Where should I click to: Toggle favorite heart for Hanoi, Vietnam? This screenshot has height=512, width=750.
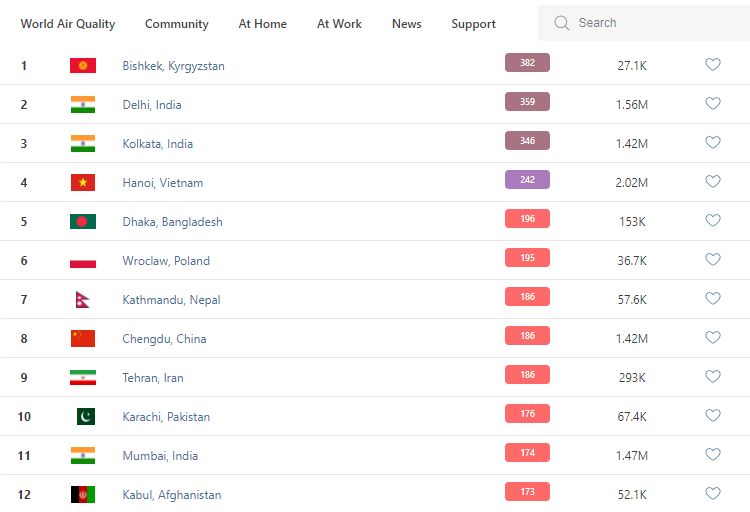click(713, 182)
